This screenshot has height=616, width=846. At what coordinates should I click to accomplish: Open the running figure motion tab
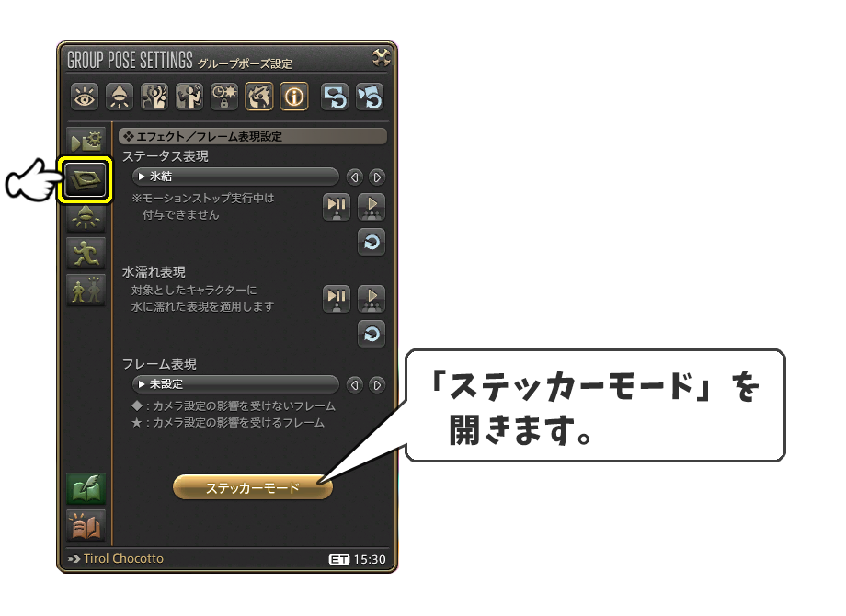tap(86, 253)
